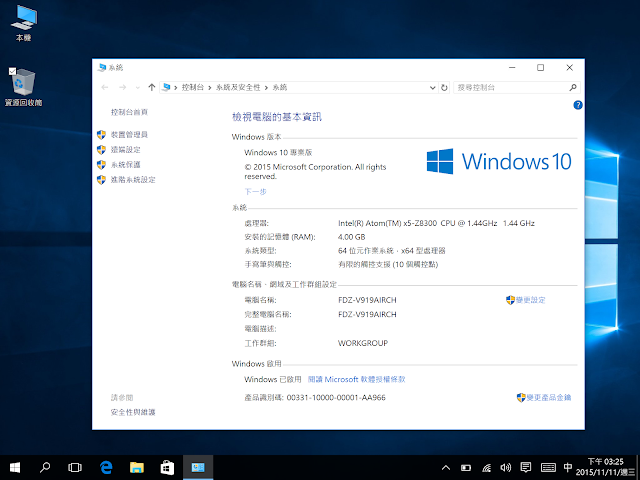Expand the chevron after 控制台 breadcrumb
The height and width of the screenshot is (480, 640).
click(210, 87)
